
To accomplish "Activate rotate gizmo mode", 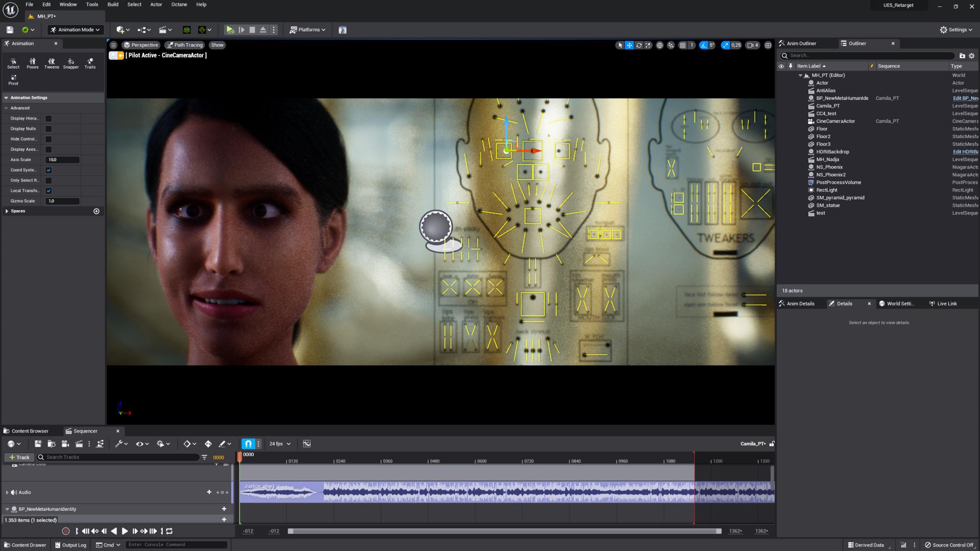I will pyautogui.click(x=638, y=45).
